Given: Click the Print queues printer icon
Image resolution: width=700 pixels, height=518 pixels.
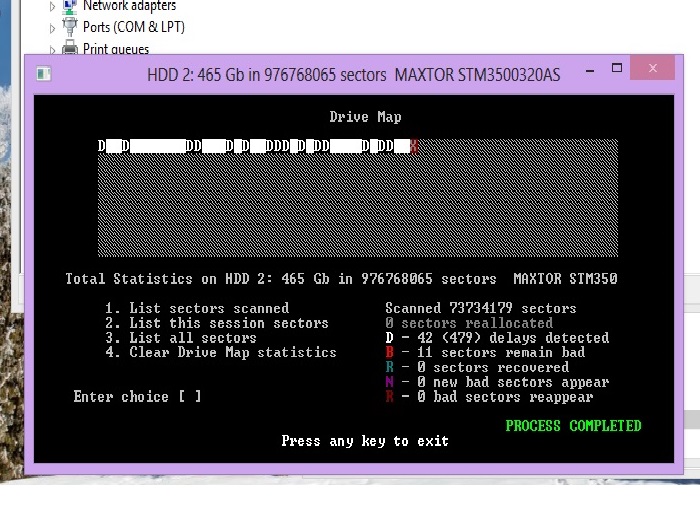Looking at the screenshot, I should pos(69,47).
